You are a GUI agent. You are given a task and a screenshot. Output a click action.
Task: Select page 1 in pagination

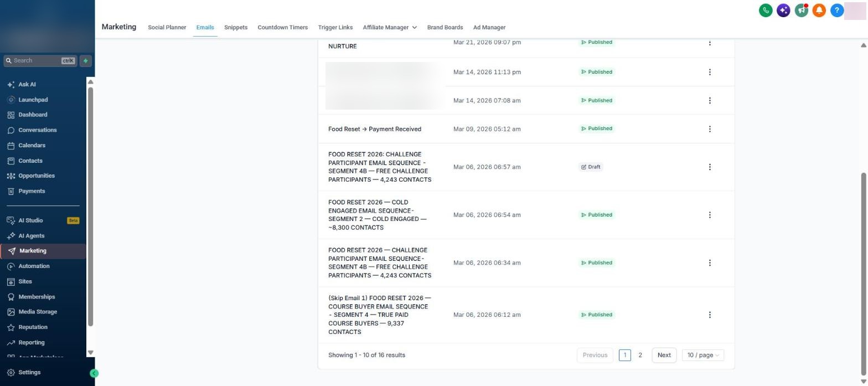(x=625, y=356)
